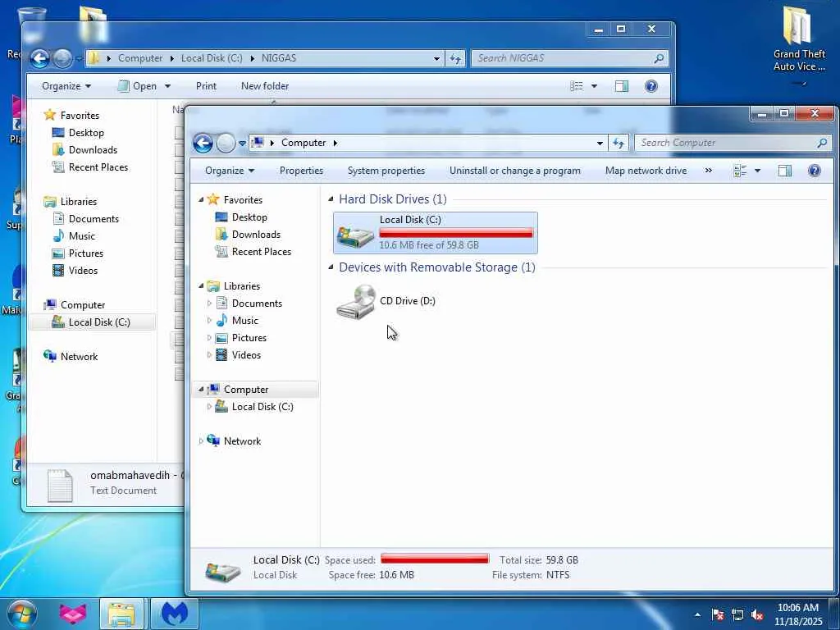Click Open in NIGGAS window toolbar
Image resolution: width=840 pixels, height=630 pixels.
click(x=137, y=86)
